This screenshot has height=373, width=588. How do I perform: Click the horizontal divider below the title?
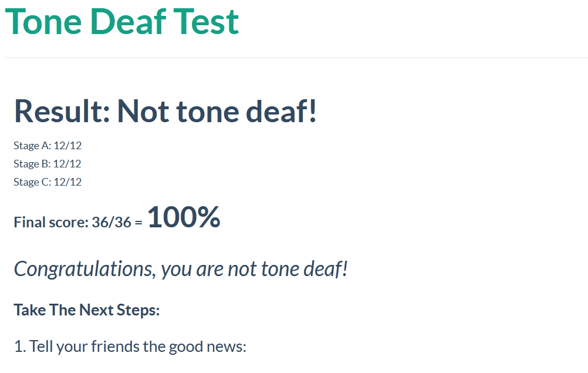point(296,58)
